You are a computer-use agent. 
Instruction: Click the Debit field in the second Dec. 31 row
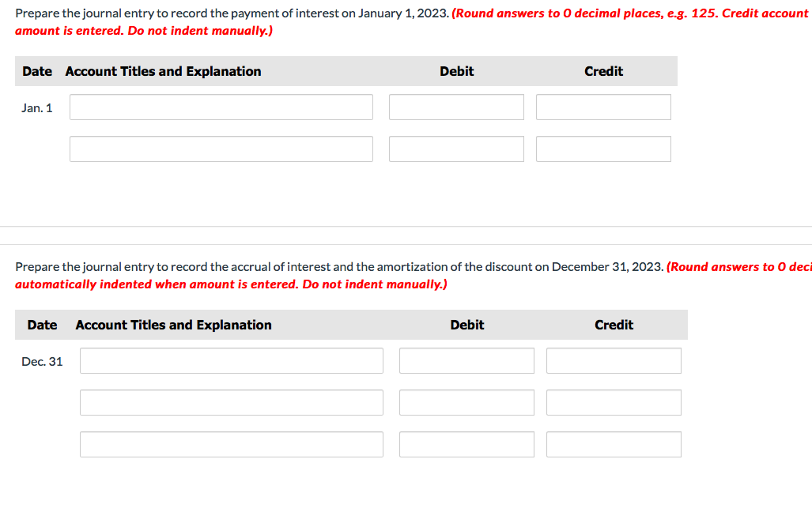coord(466,402)
